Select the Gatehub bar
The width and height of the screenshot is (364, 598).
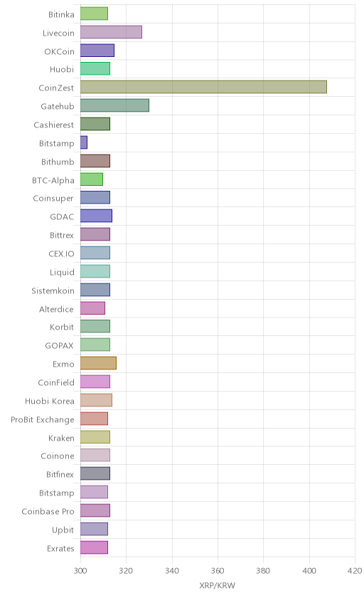[x=114, y=105]
